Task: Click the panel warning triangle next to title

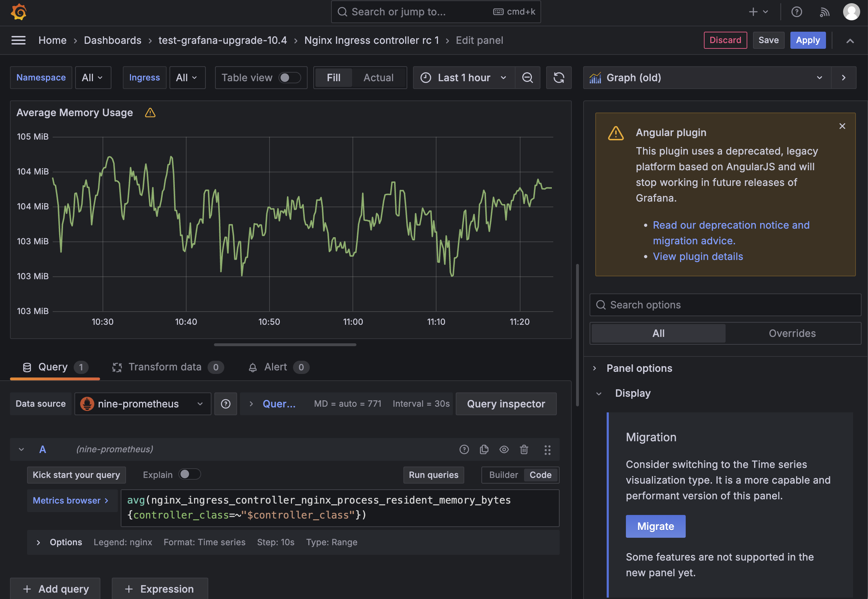Action: point(150,113)
